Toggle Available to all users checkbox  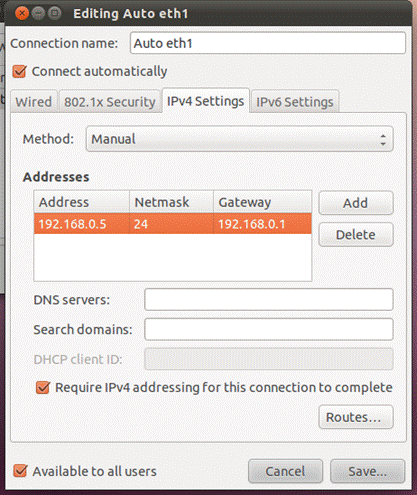click(x=20, y=471)
